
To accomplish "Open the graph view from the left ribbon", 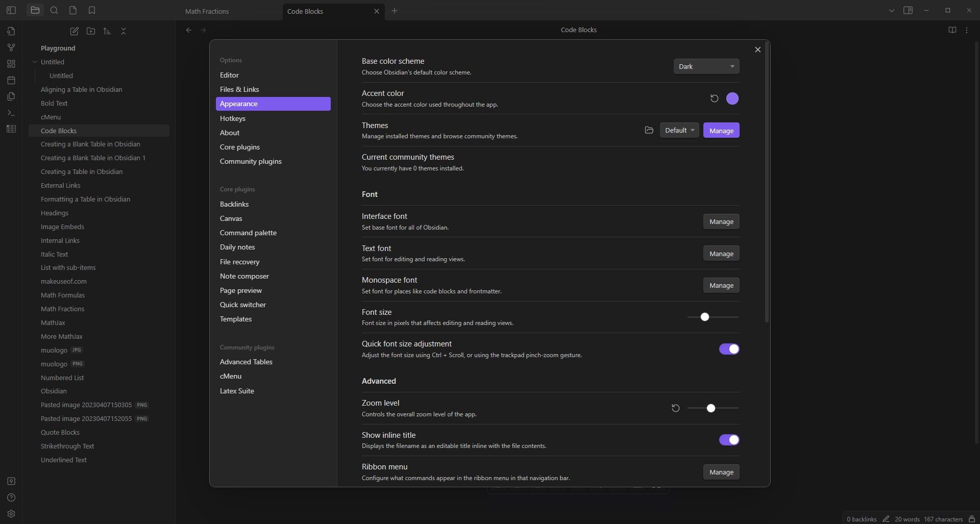I will pos(11,47).
